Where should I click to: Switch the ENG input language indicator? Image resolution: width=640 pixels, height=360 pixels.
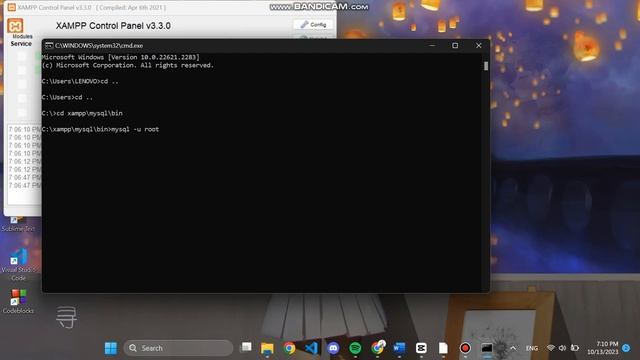click(531, 348)
